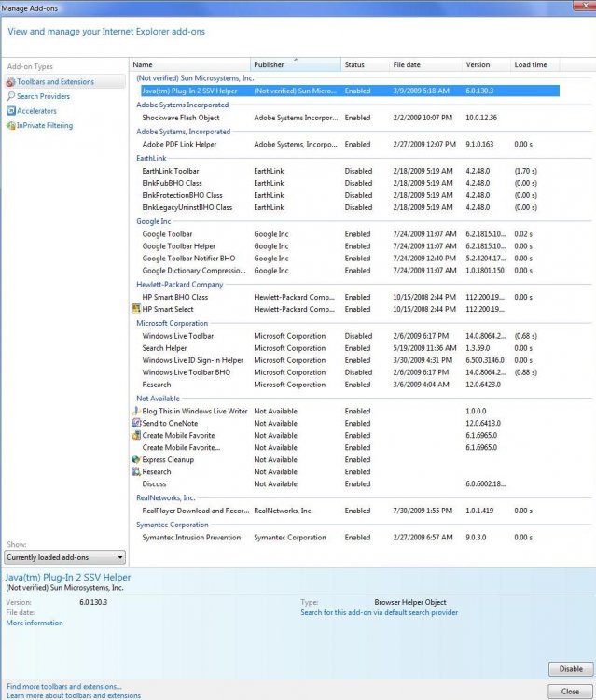
Task: Select the Google Toolbar Helper add-on
Action: (x=178, y=246)
